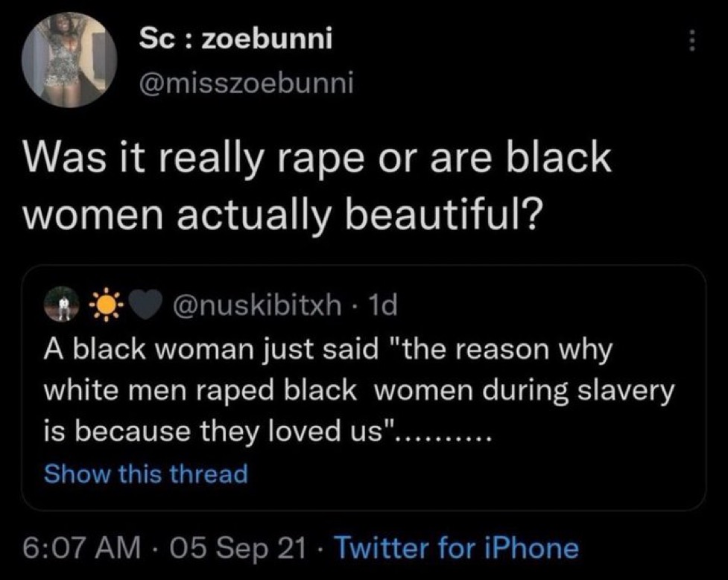Open quoted tweet via "A black woman just said" line

(x=329, y=350)
